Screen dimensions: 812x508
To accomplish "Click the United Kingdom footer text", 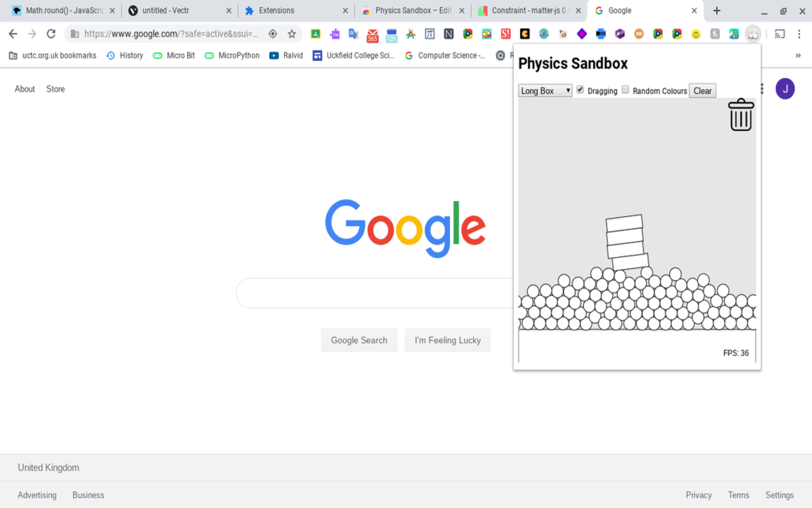I will tap(48, 467).
